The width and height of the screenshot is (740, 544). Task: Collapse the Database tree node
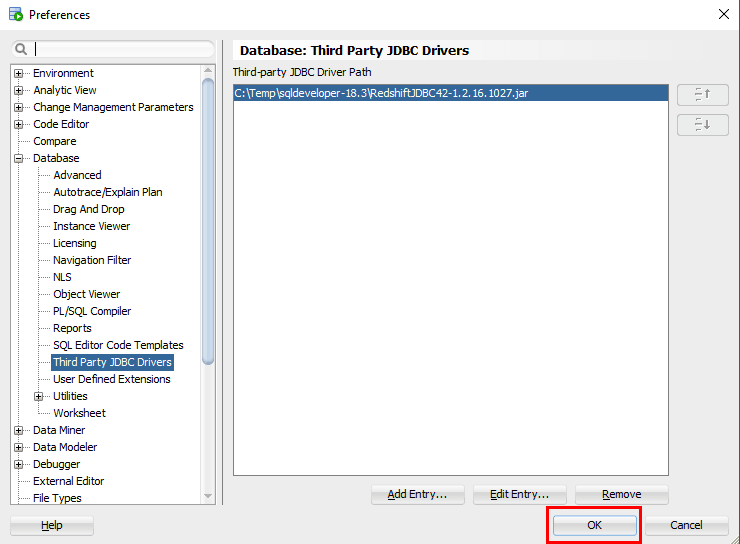pyautogui.click(x=19, y=158)
